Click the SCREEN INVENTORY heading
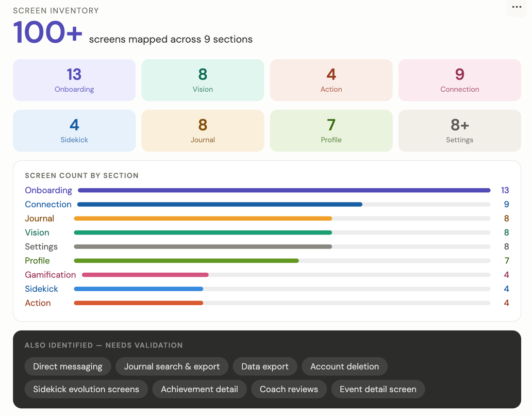This screenshot has height=416, width=532. pos(56,10)
